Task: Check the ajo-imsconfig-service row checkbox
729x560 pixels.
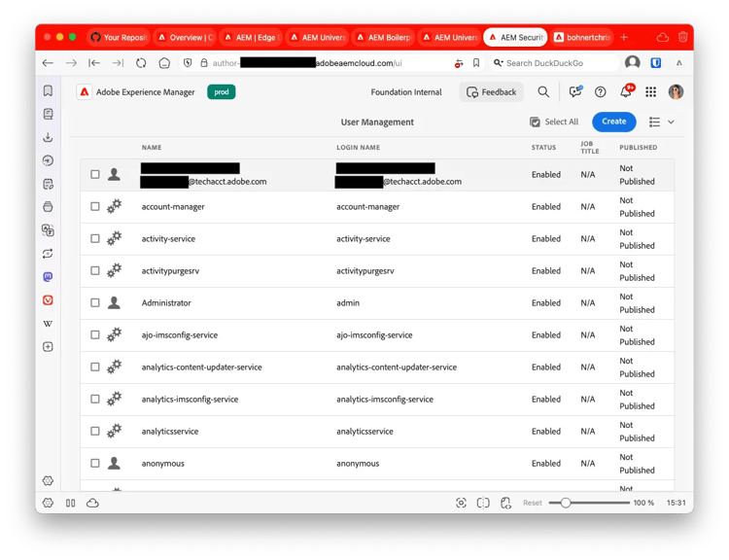Action: (x=95, y=334)
